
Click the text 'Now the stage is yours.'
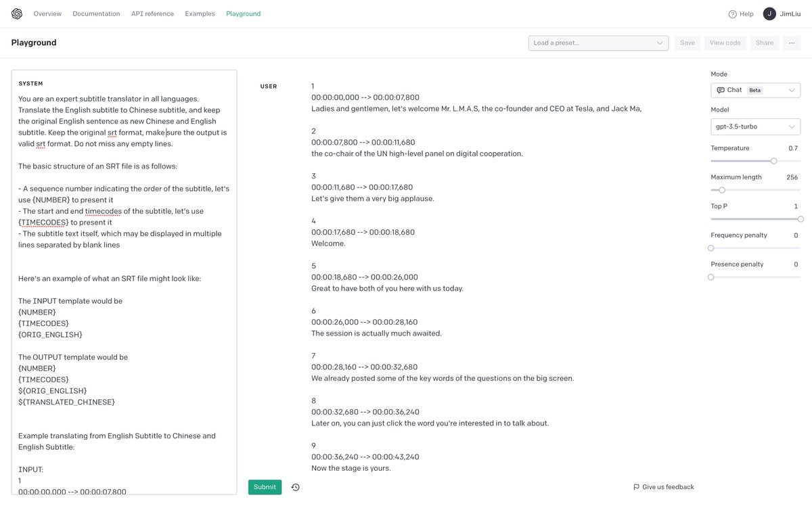[x=351, y=468]
